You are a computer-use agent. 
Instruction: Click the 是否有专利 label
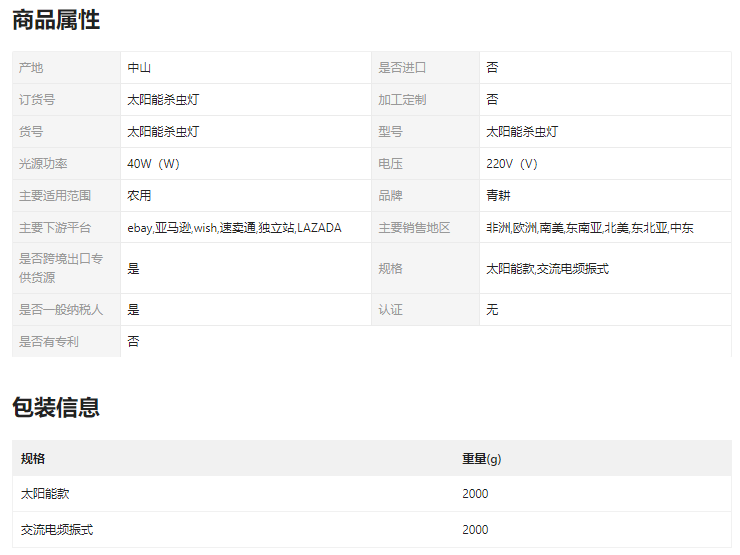(x=49, y=342)
